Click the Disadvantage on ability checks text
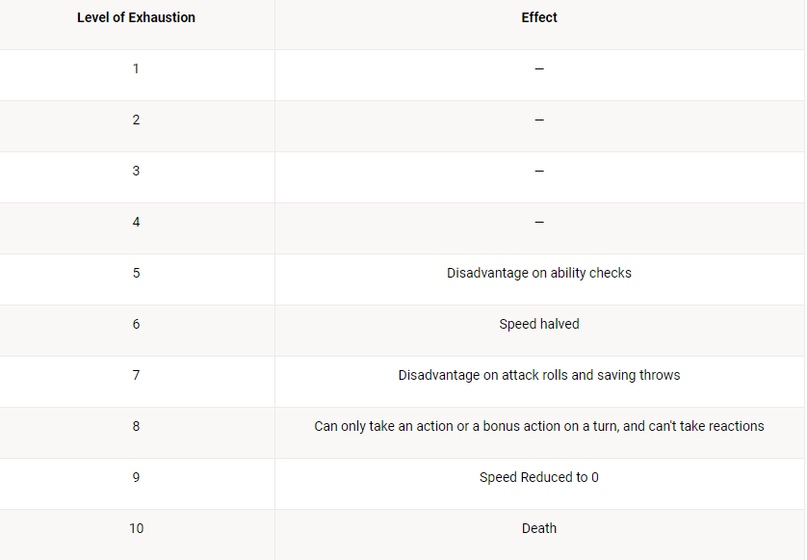 539,273
